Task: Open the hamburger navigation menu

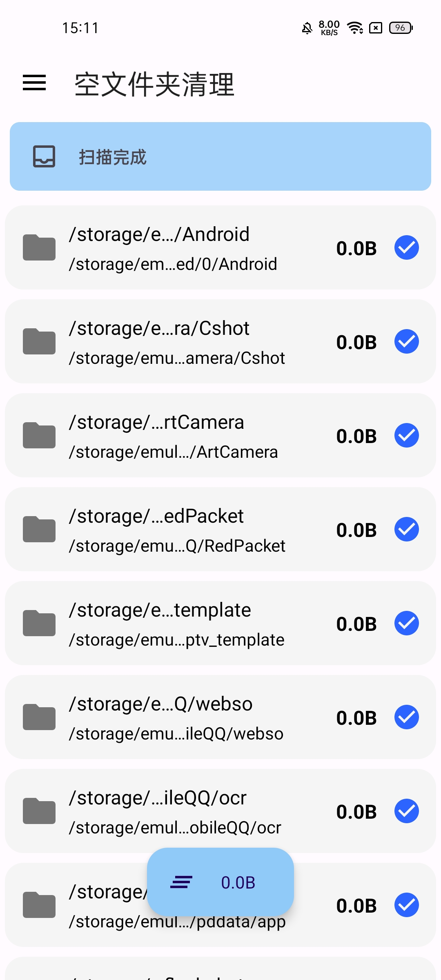Action: 34,83
